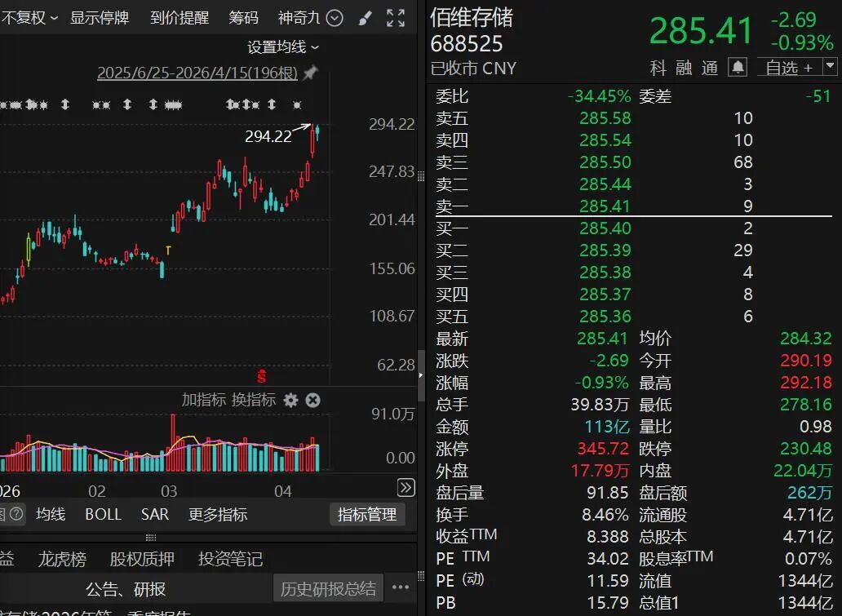Close the volume indicator panel
Screen dimensions: 842x616
click(x=312, y=400)
